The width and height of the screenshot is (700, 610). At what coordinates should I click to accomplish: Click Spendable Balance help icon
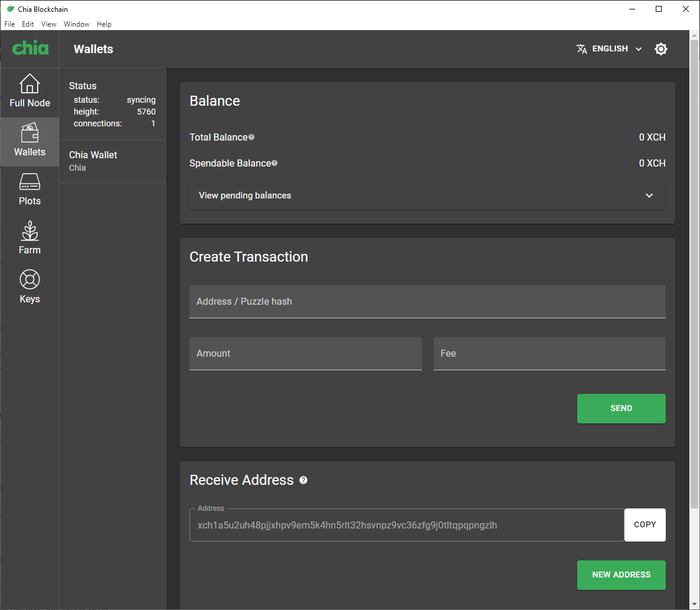[274, 163]
